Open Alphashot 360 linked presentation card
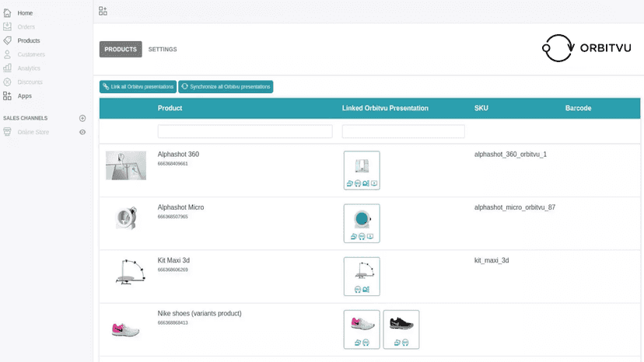This screenshot has width=644, height=362. point(362,170)
